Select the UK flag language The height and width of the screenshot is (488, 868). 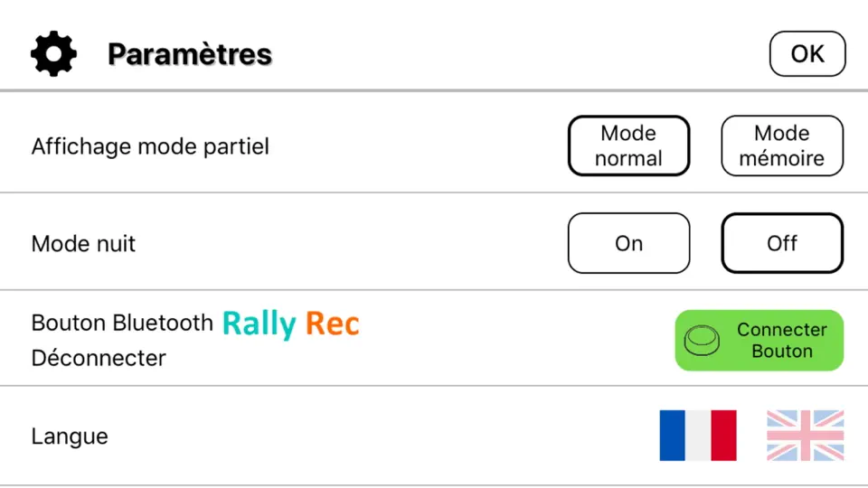pyautogui.click(x=805, y=436)
